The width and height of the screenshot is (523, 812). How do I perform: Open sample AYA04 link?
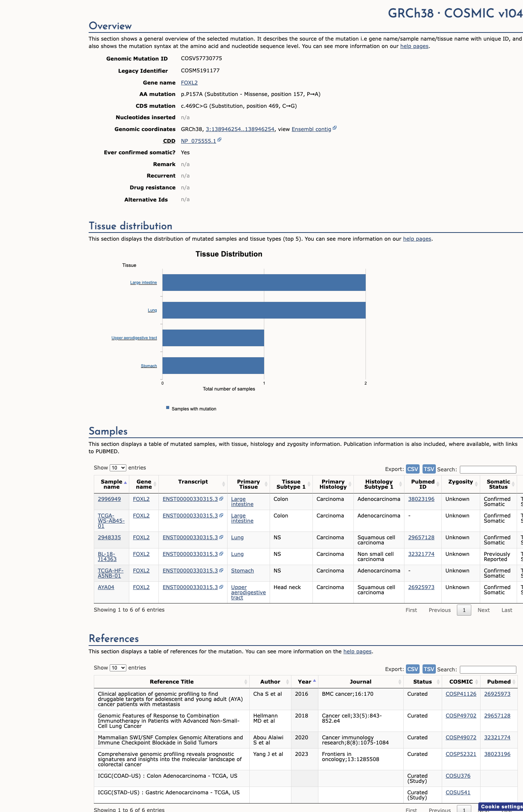pyautogui.click(x=106, y=587)
